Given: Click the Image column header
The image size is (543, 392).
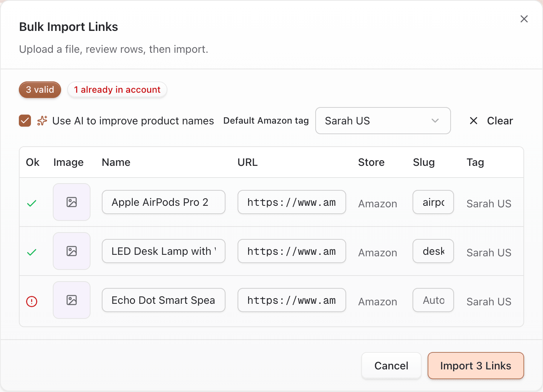Looking at the screenshot, I should tap(69, 162).
